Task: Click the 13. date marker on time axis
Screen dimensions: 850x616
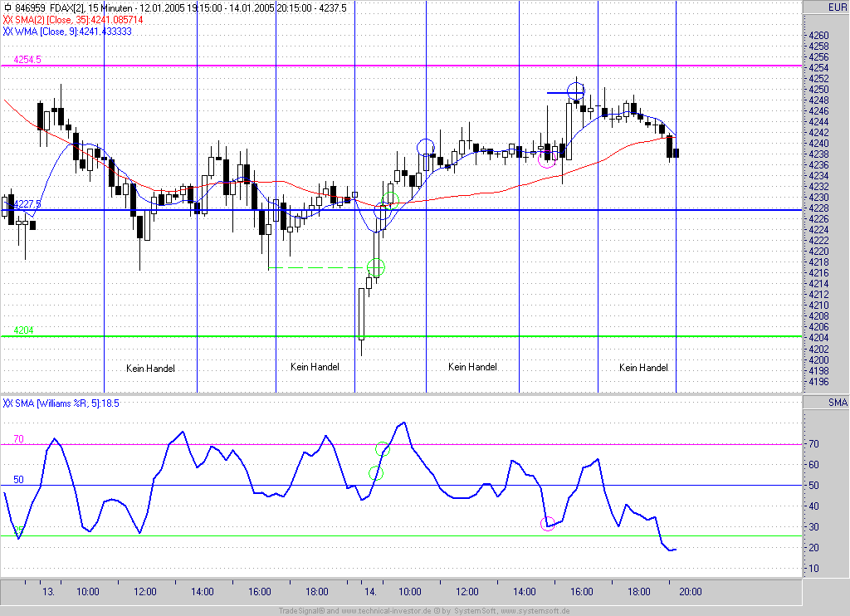Action: tap(49, 592)
